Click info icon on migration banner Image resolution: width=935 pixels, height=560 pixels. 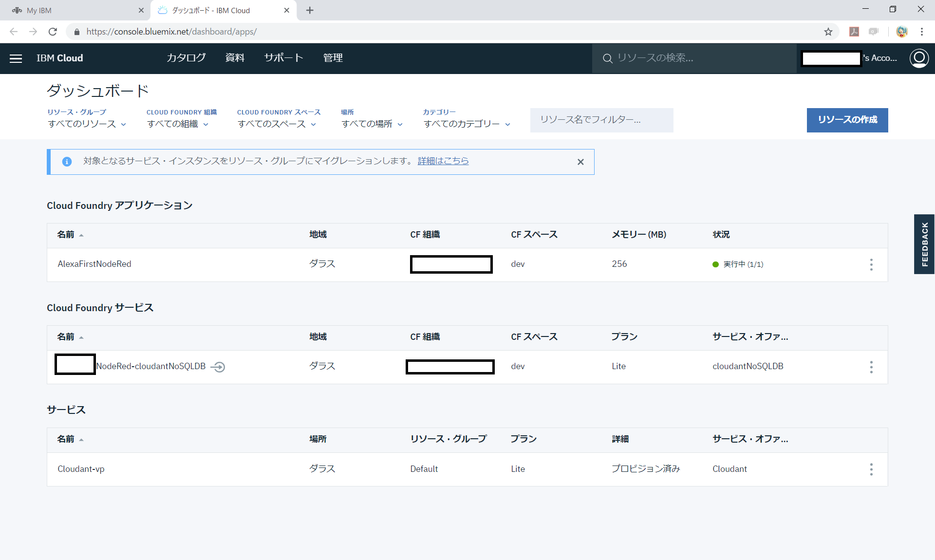67,162
